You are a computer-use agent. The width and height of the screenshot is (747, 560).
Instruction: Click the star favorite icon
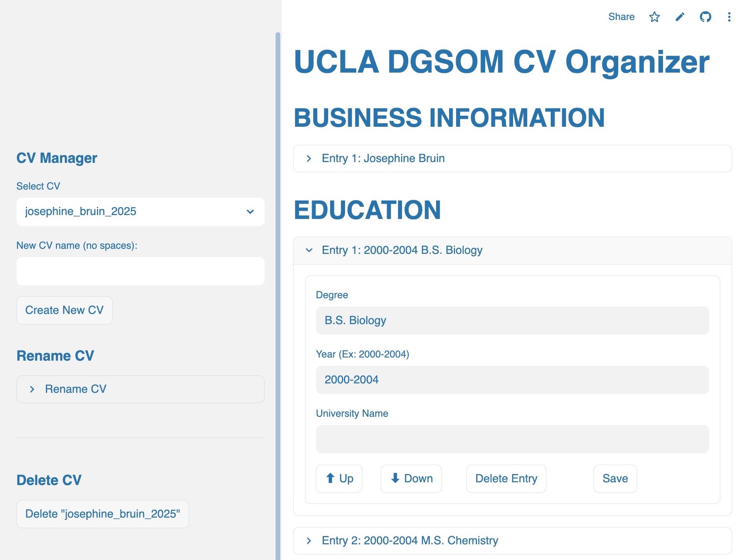pos(654,17)
